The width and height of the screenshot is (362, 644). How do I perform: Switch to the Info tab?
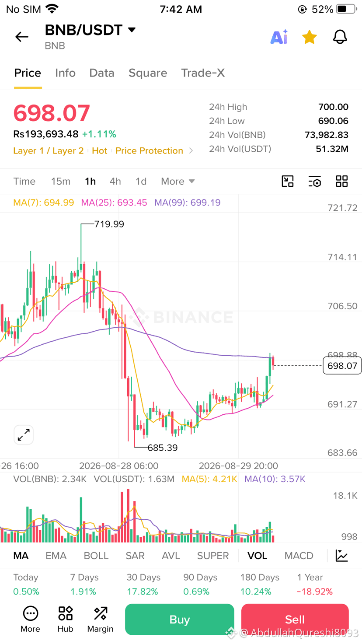(x=65, y=73)
